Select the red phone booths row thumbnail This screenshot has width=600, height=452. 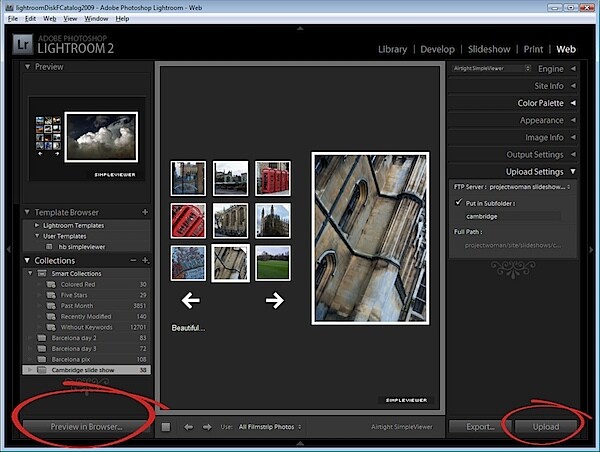[x=272, y=178]
